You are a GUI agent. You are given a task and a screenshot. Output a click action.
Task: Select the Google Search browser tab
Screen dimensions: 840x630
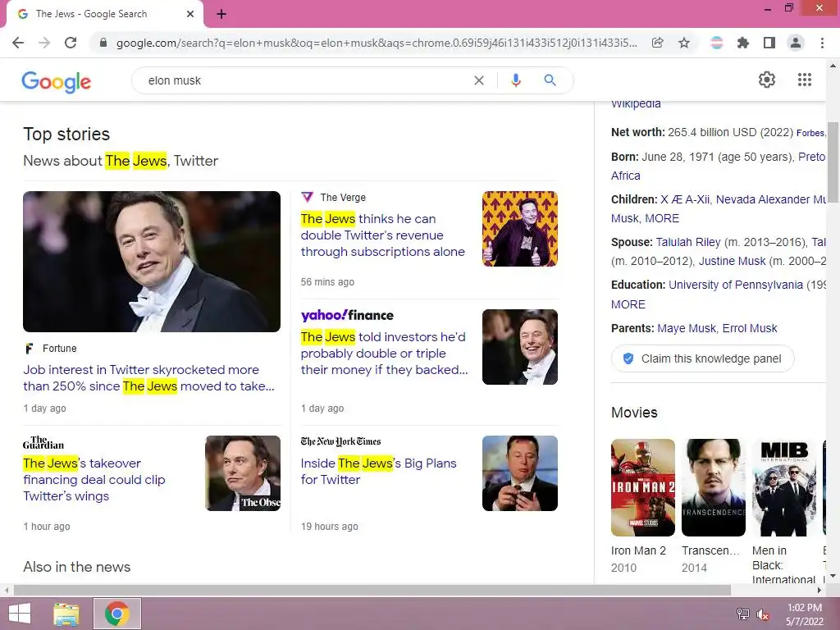pyautogui.click(x=104, y=14)
